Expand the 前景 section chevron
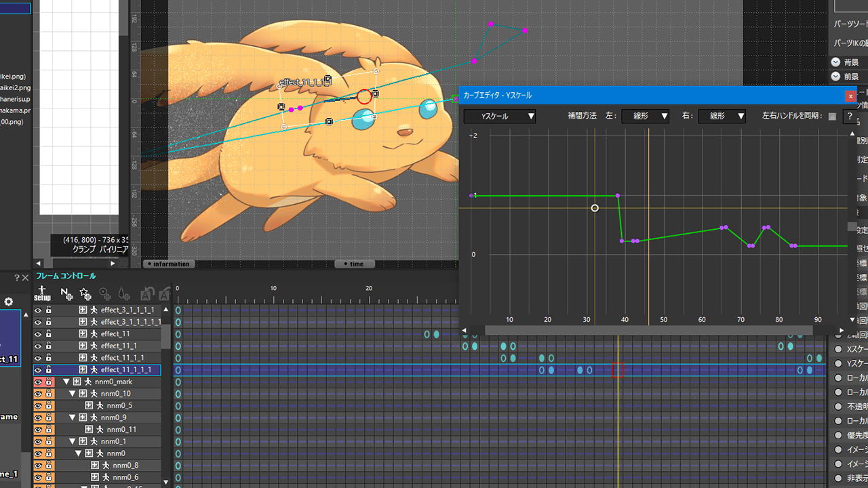 pos(835,77)
